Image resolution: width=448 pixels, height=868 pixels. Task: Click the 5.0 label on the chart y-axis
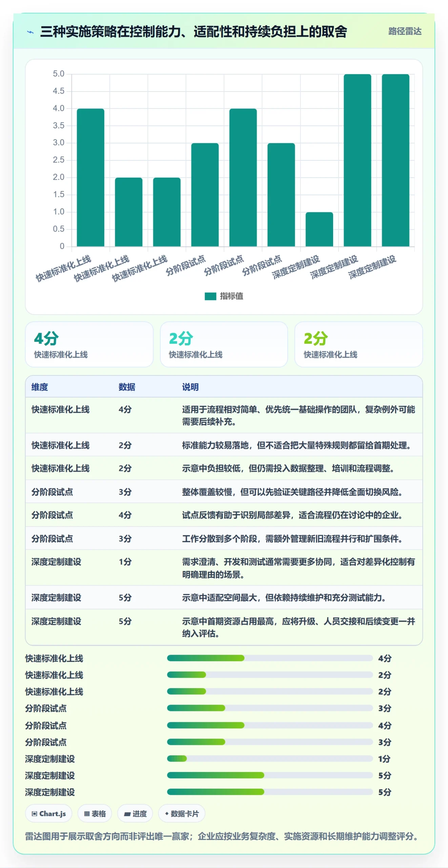(x=58, y=74)
